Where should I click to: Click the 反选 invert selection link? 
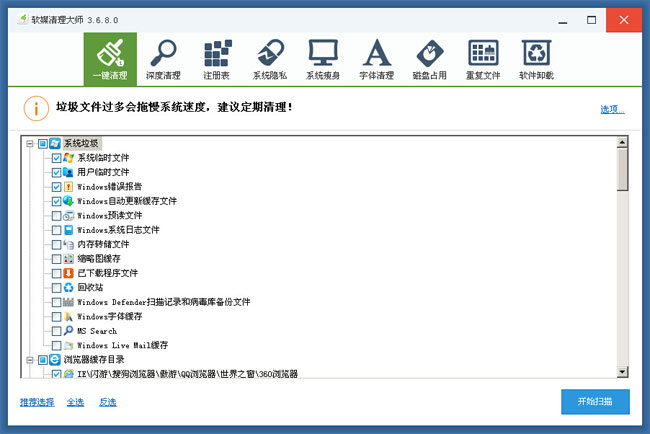point(108,402)
